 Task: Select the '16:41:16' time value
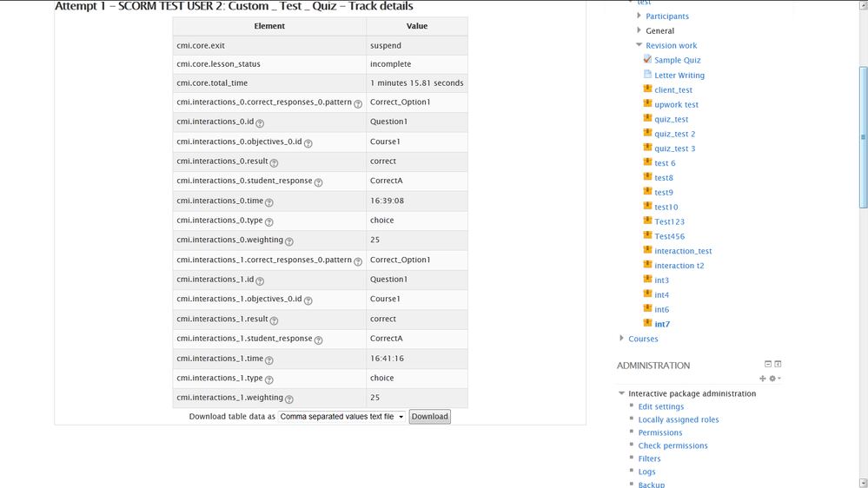(387, 358)
